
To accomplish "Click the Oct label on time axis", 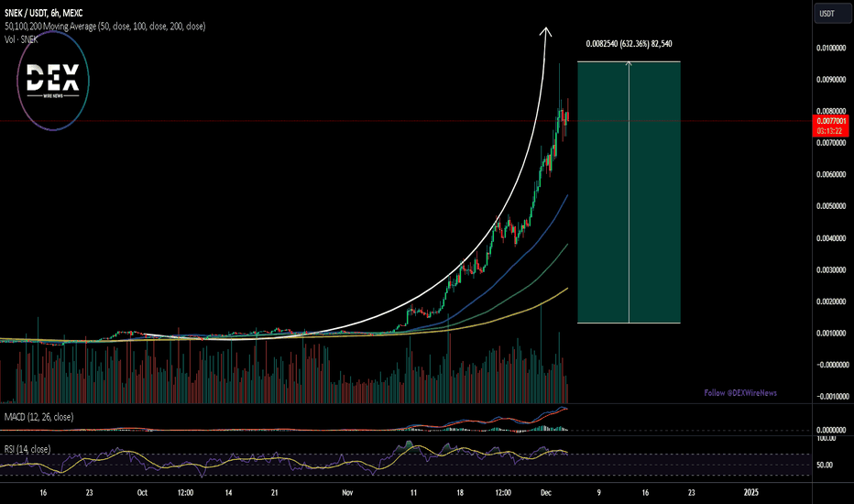I will coord(142,493).
